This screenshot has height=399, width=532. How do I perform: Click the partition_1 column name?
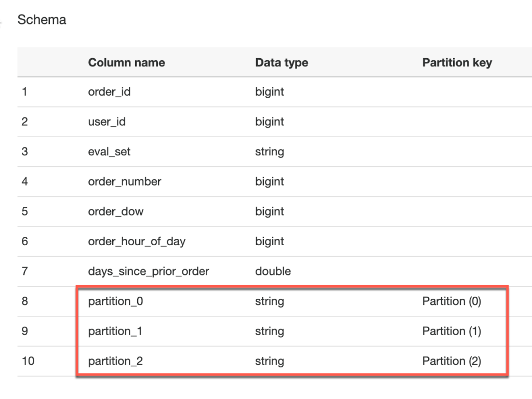(115, 331)
